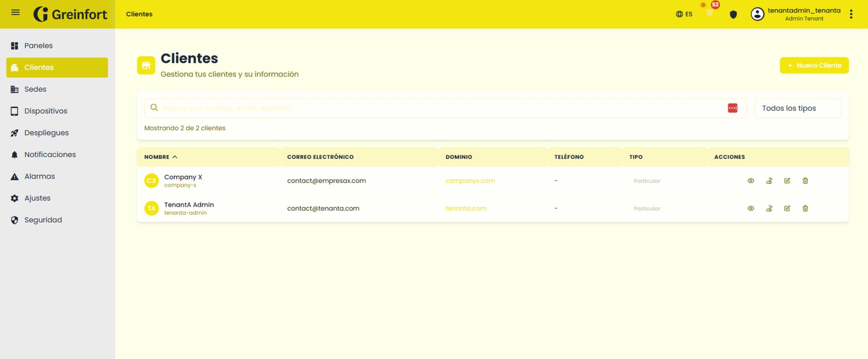
Task: View TenantA Admin details eye icon
Action: [x=751, y=208]
